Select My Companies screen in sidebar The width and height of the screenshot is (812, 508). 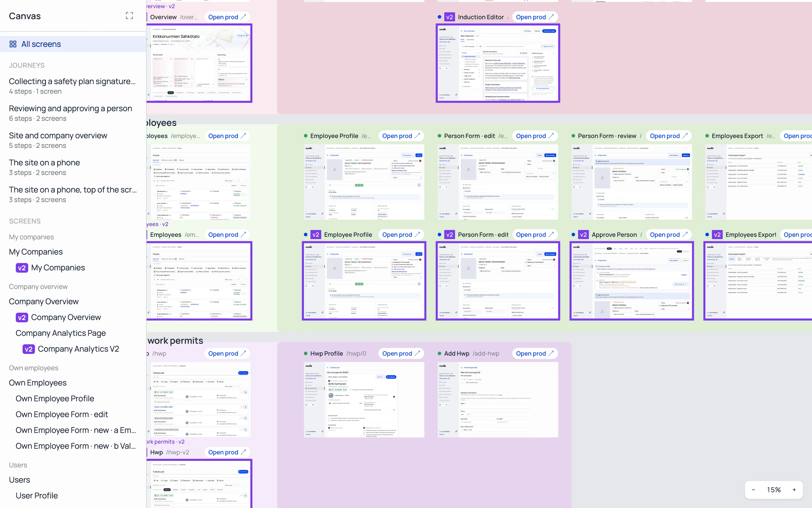pyautogui.click(x=36, y=252)
